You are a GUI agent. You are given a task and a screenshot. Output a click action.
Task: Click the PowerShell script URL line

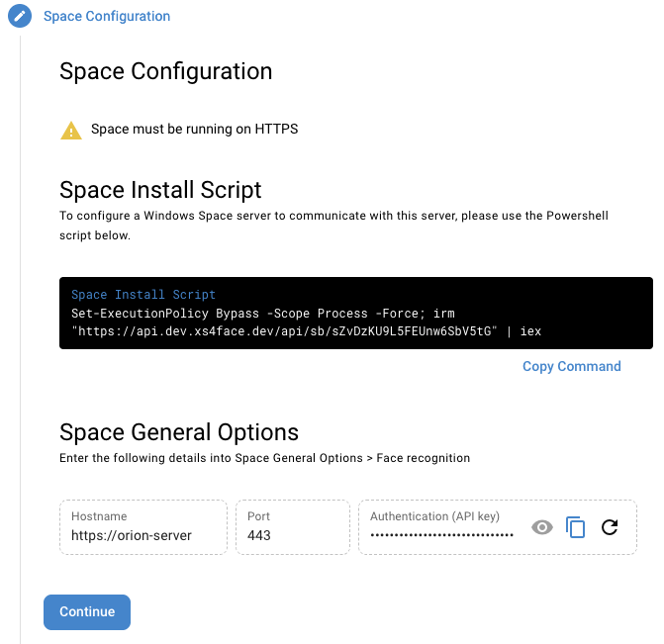pos(306,331)
